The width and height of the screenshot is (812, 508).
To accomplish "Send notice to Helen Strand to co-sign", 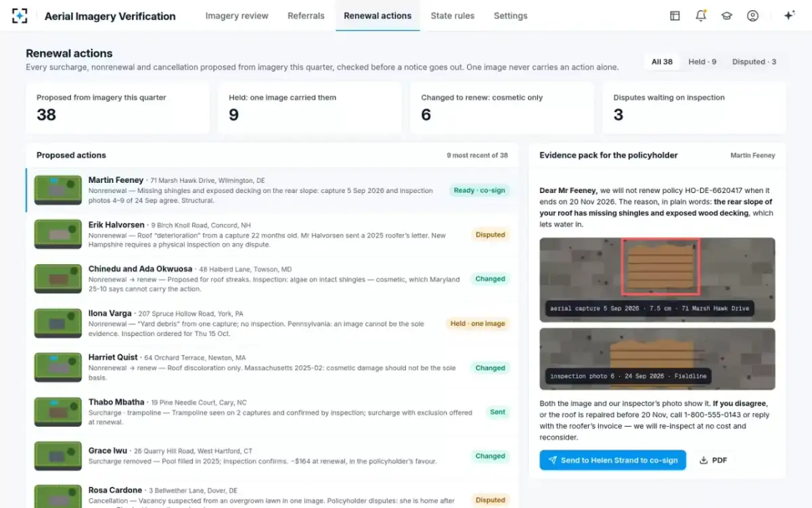I will 612,460.
